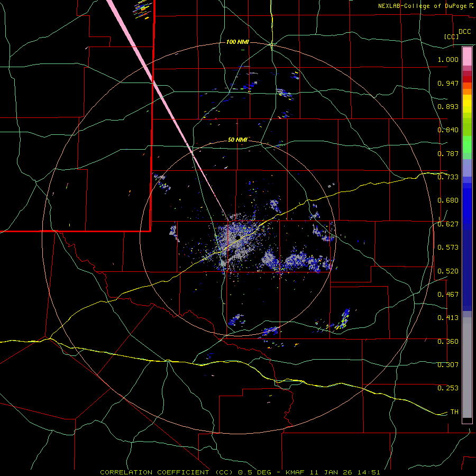Select the 0.947 color scale value

click(448, 83)
